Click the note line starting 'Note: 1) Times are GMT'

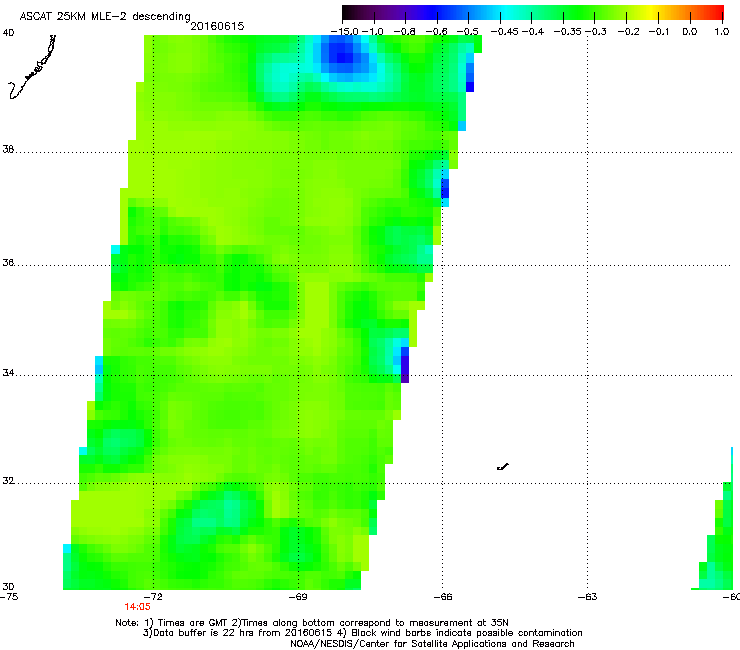(x=312, y=623)
